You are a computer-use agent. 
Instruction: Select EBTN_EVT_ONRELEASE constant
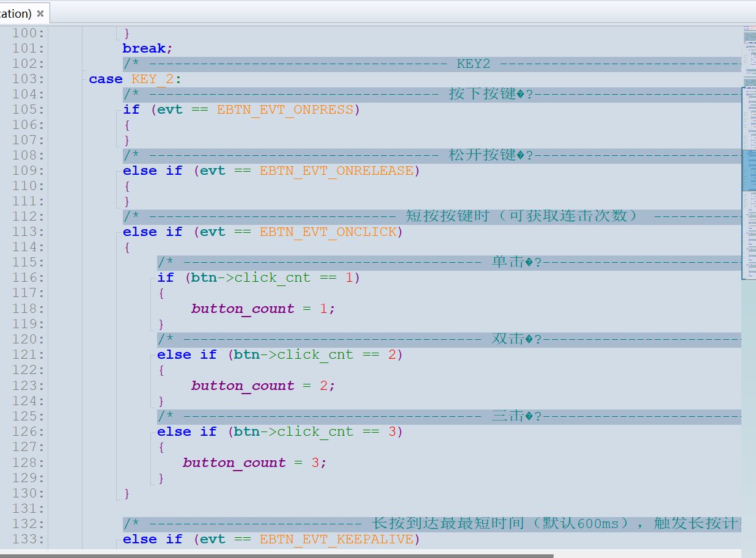pos(337,171)
